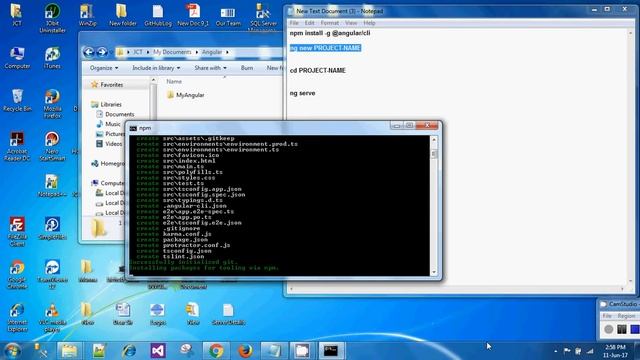The image size is (640, 360).
Task: Click the npm console scroll down arrow
Action: click(x=434, y=272)
